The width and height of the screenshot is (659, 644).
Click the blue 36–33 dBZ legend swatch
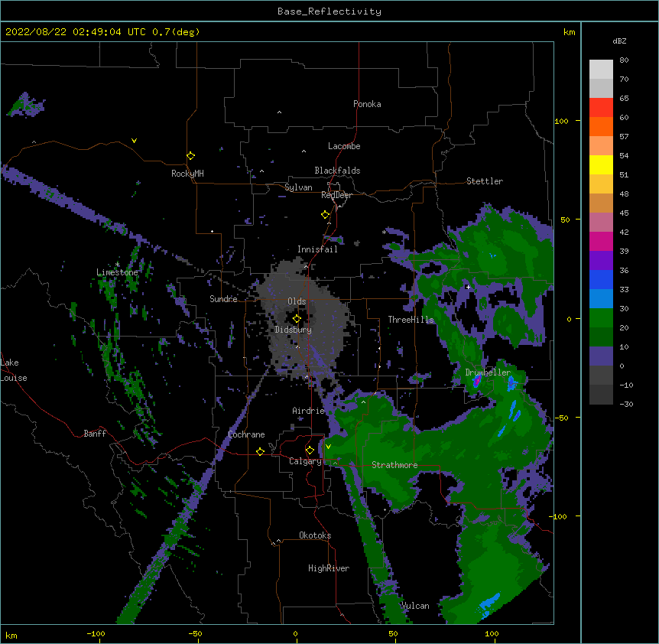pos(601,280)
